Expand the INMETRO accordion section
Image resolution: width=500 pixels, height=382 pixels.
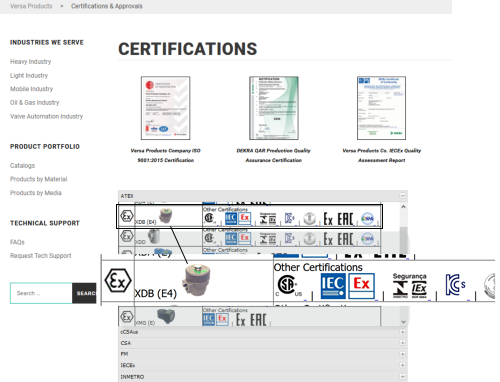tap(403, 377)
